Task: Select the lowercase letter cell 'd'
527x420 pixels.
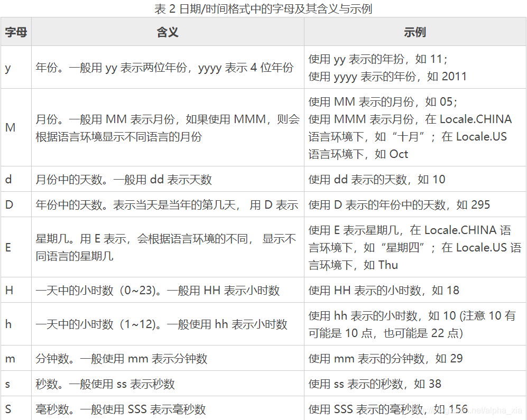Action: (16, 179)
